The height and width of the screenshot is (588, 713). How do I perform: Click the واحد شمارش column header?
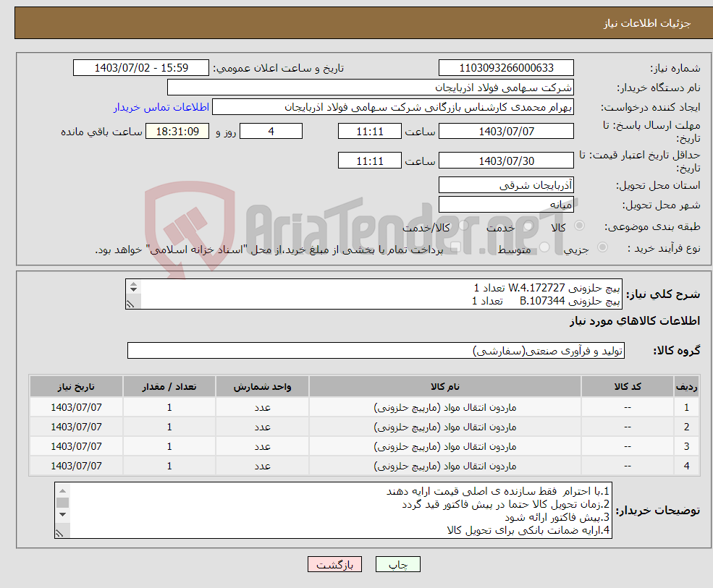[262, 387]
